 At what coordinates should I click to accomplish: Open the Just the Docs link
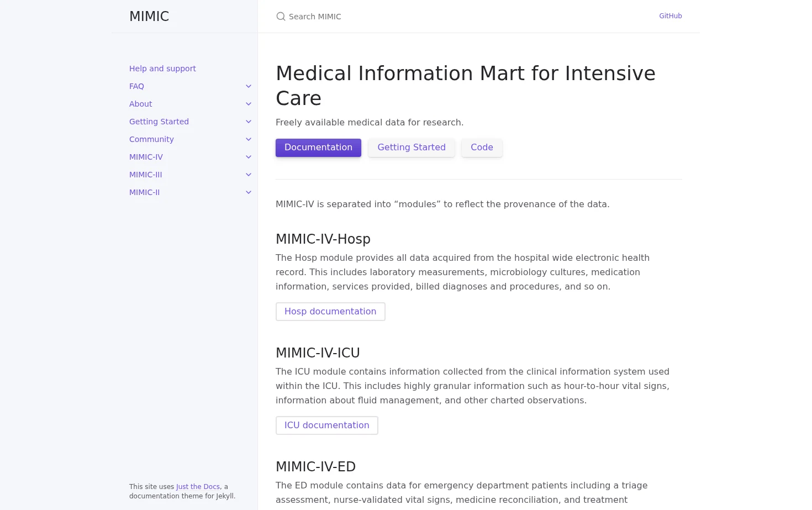point(198,487)
